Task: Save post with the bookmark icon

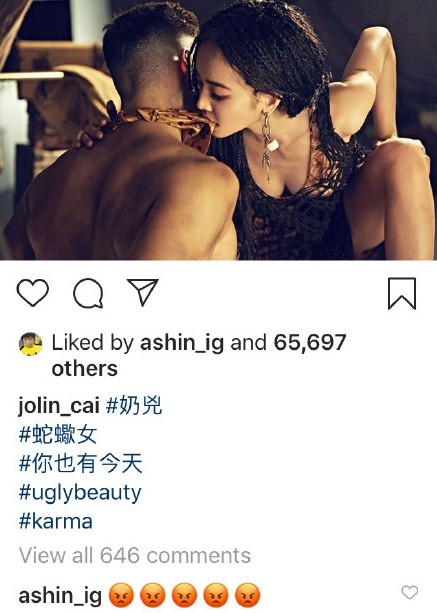Action: click(402, 294)
